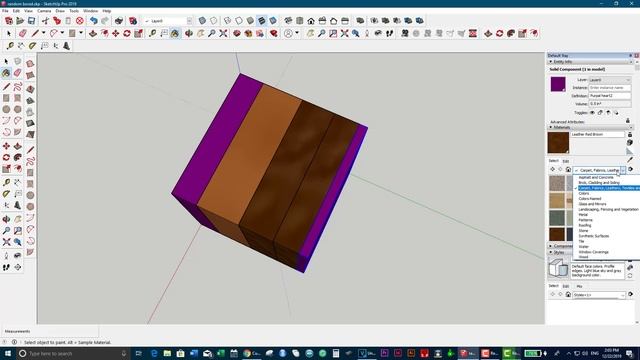Click the Definition name field
The width and height of the screenshot is (640, 360).
click(609, 96)
